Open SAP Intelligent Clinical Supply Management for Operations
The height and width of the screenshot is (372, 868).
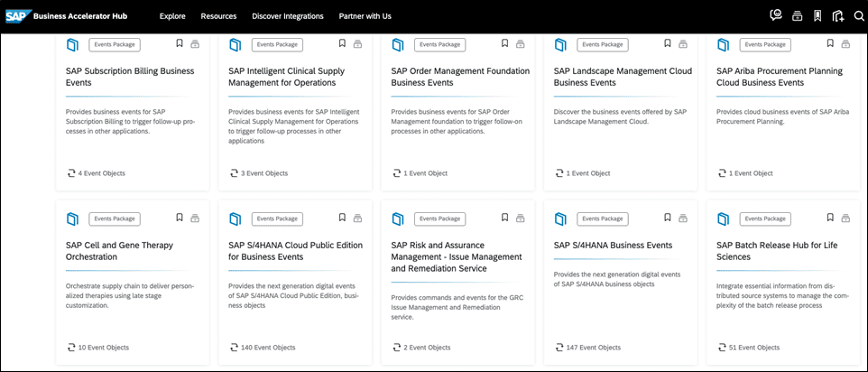tap(287, 77)
